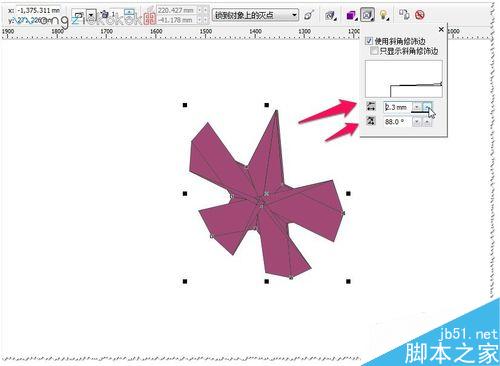
Task: Select the x position field -1,375.311 mm
Action: coord(38,10)
